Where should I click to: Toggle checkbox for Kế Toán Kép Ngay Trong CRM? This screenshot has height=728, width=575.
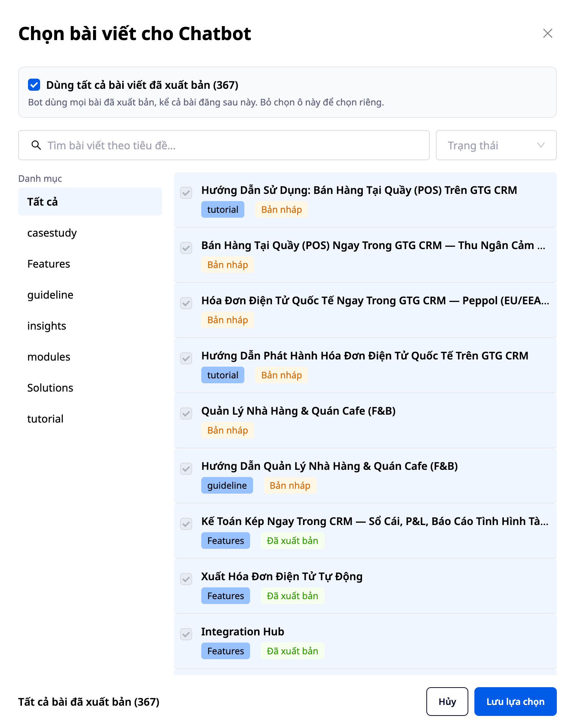pyautogui.click(x=186, y=524)
